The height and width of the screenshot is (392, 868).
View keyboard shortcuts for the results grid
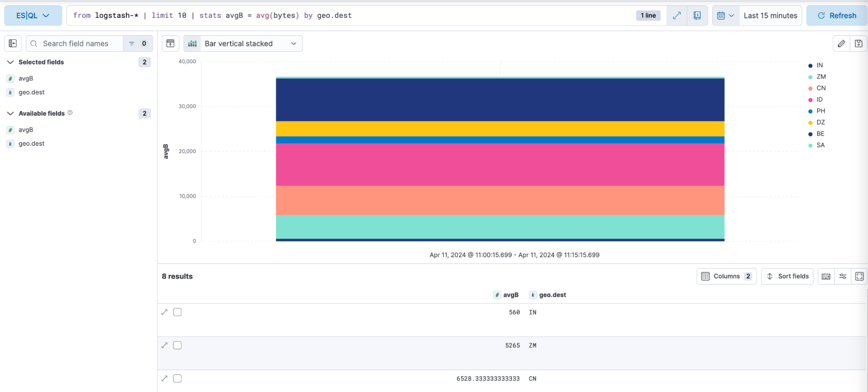pyautogui.click(x=825, y=276)
